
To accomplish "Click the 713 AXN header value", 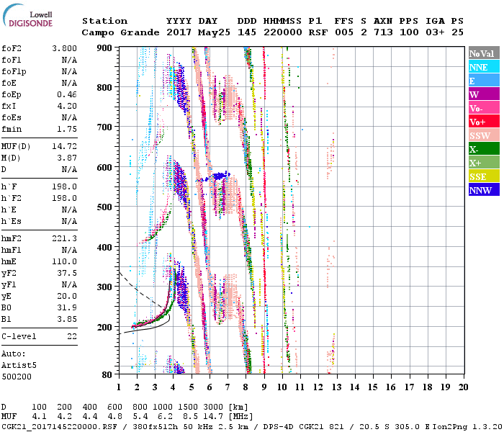I will tap(383, 32).
